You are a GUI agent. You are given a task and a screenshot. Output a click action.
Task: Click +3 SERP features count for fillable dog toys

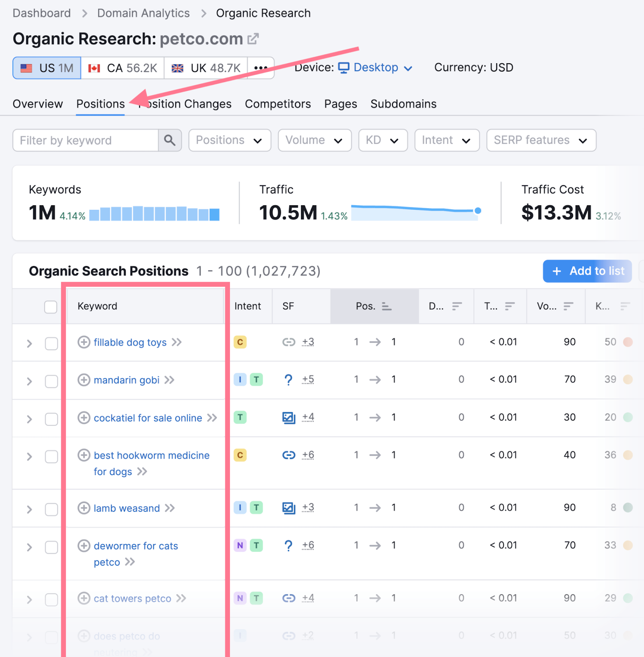pyautogui.click(x=308, y=342)
